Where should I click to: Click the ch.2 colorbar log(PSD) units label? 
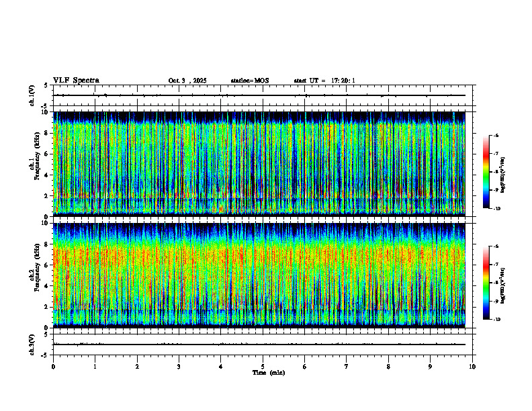tap(503, 285)
